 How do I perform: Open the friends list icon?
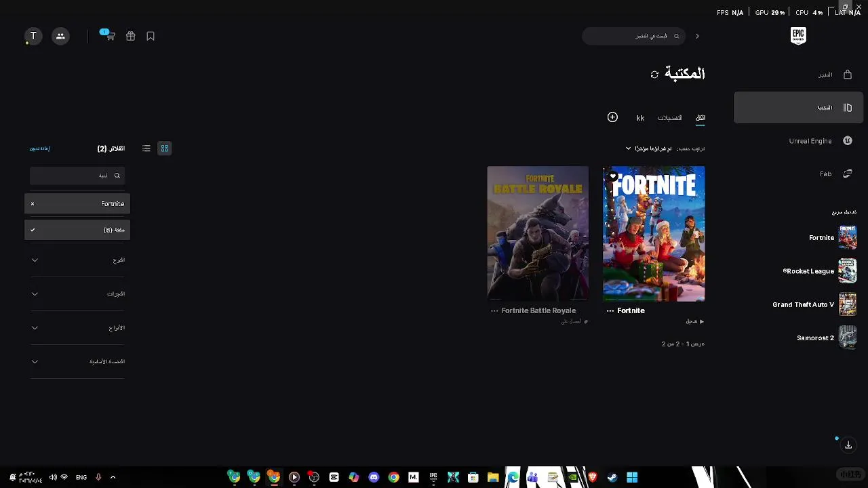(60, 37)
